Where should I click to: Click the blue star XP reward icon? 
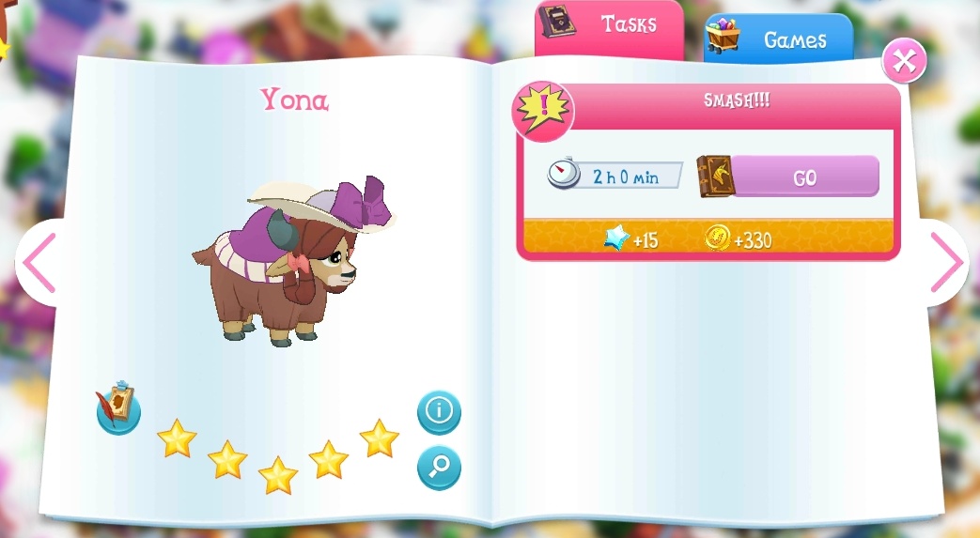pyautogui.click(x=616, y=238)
